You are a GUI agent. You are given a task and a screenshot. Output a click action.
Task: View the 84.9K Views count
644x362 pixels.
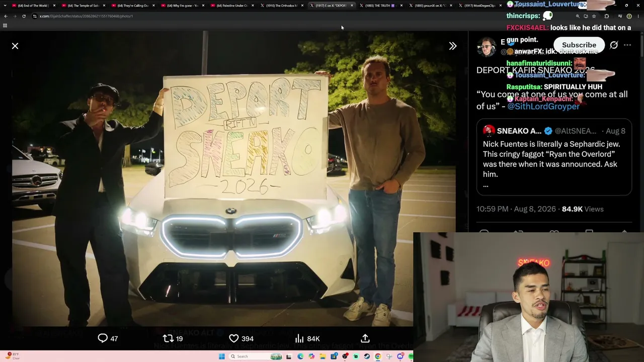(x=583, y=209)
